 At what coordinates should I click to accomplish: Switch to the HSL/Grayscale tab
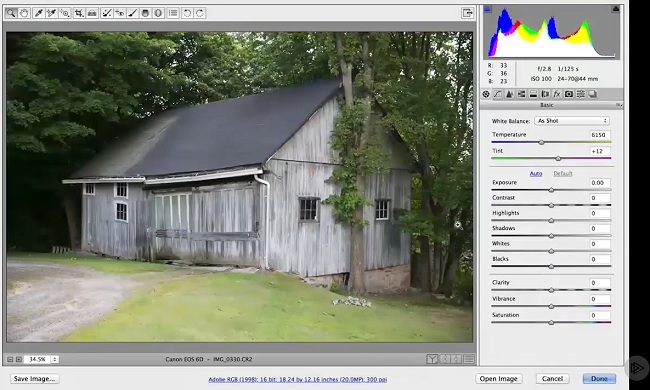click(x=521, y=94)
